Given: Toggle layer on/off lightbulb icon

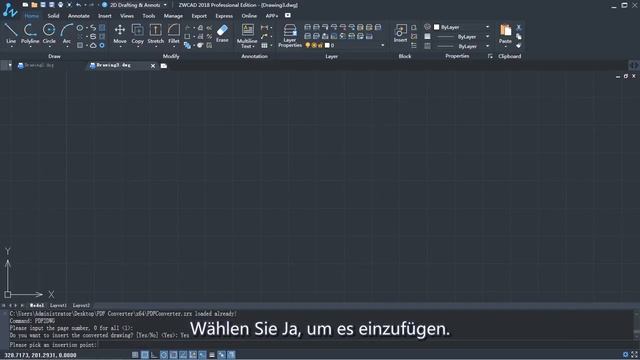Looking at the screenshot, I should 308,45.
